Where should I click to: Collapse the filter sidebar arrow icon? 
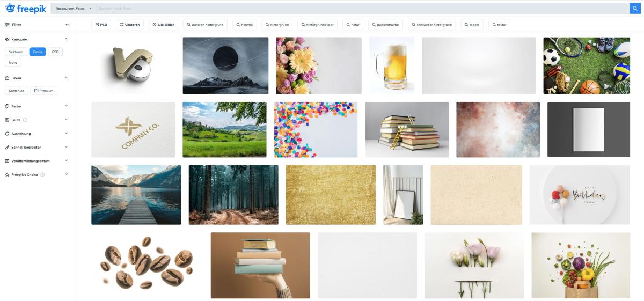[68, 25]
